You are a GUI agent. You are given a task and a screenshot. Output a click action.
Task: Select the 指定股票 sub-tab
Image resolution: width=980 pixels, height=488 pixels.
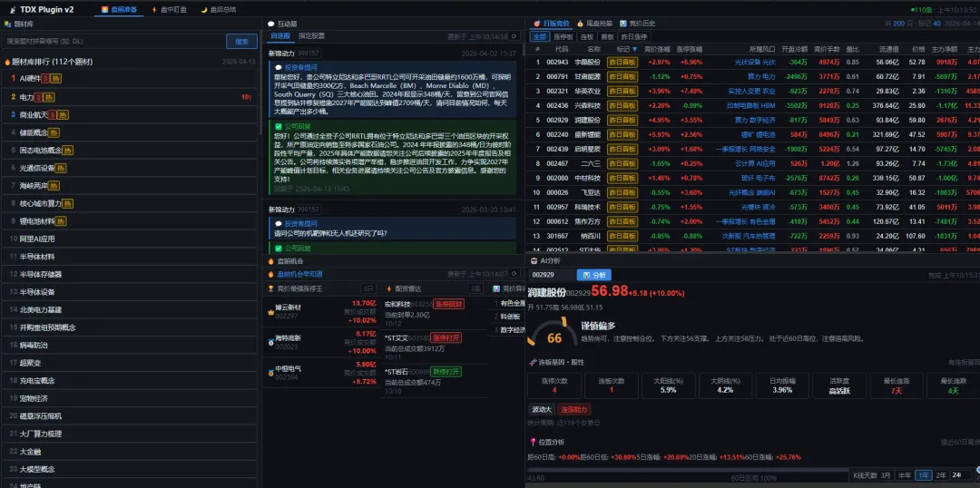coord(311,36)
